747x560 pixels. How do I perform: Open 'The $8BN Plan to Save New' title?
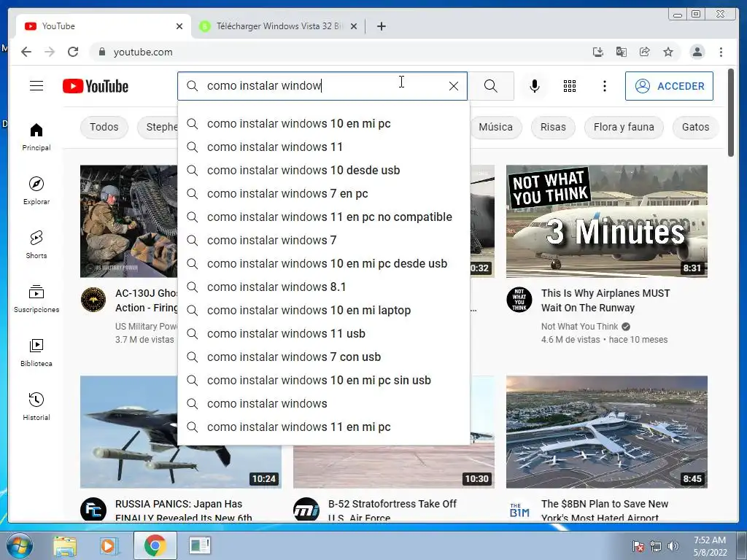[605, 510]
